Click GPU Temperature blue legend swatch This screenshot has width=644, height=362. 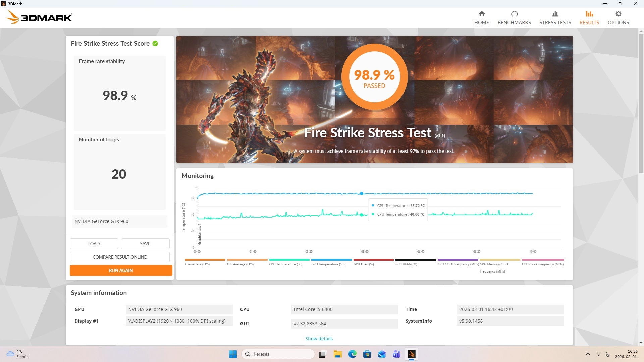click(x=331, y=260)
